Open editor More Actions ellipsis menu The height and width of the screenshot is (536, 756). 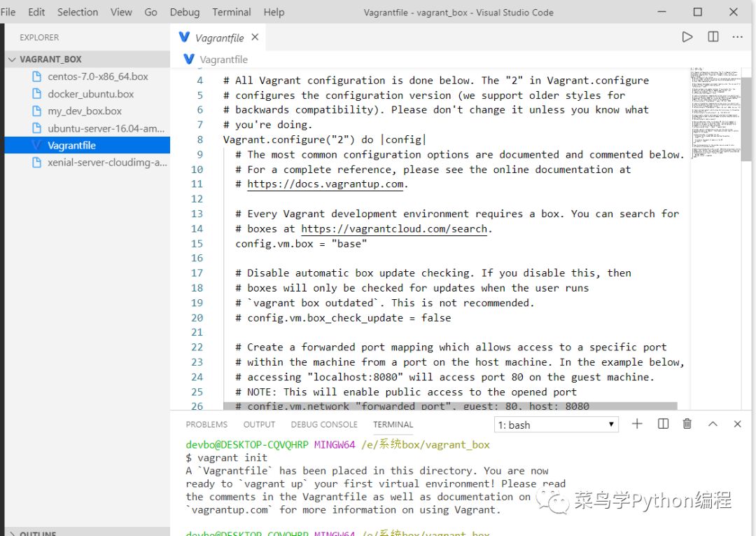click(x=737, y=37)
